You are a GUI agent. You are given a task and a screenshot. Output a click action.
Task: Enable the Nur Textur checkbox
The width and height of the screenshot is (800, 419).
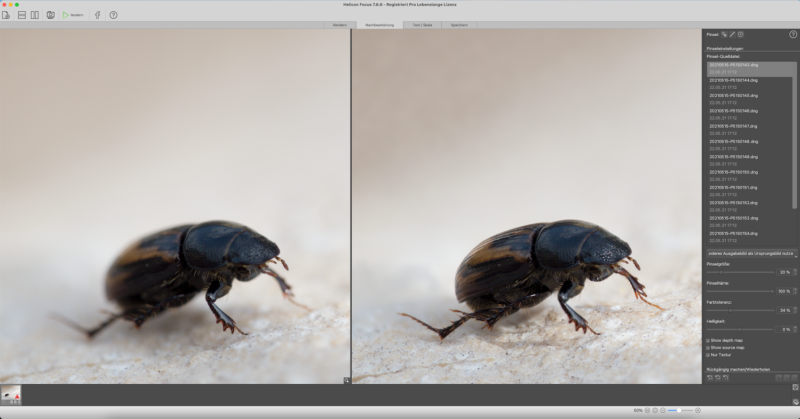click(708, 355)
